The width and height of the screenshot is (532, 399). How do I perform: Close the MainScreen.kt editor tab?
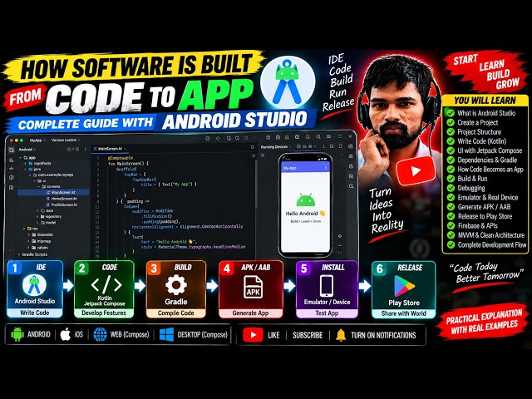tap(126, 149)
